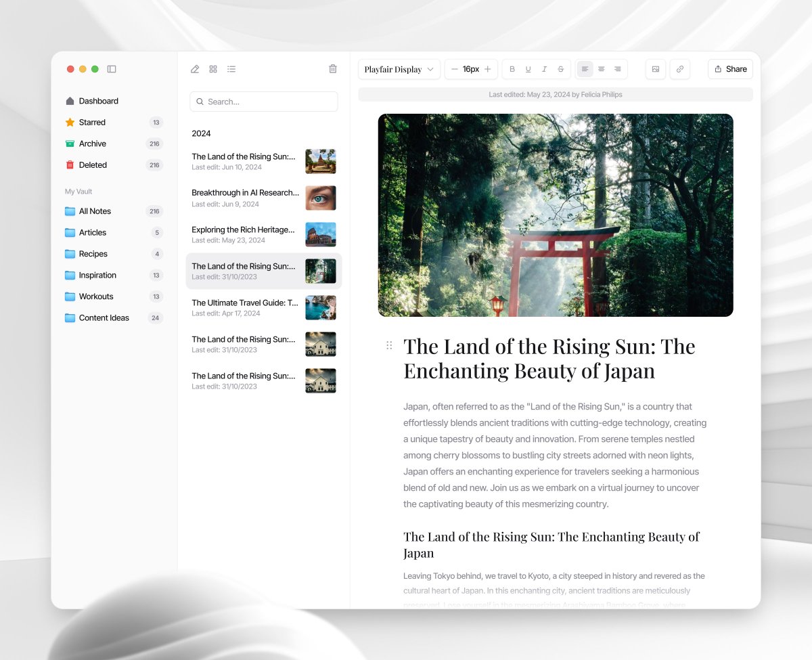The width and height of the screenshot is (812, 660).
Task: Insert a link into the note
Action: coord(680,69)
